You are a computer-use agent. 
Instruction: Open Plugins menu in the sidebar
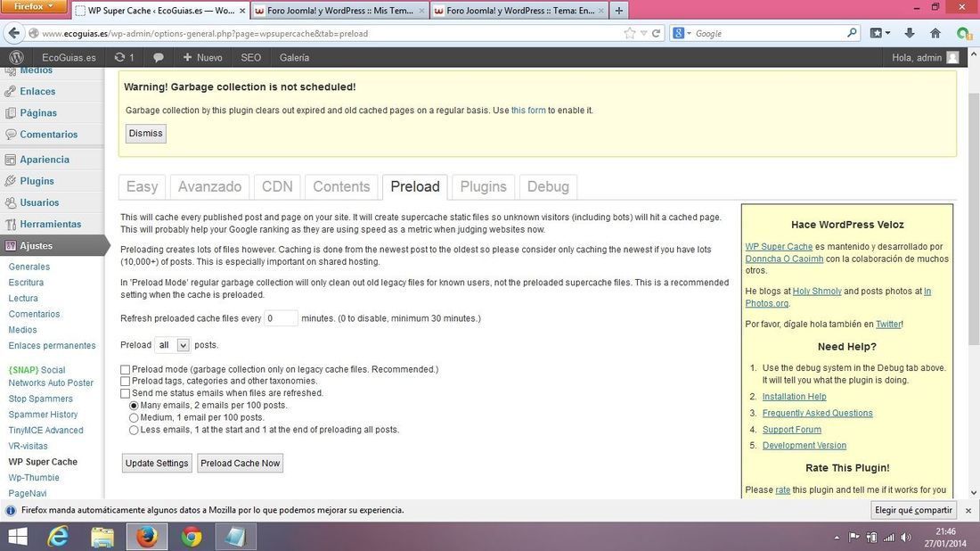[37, 181]
